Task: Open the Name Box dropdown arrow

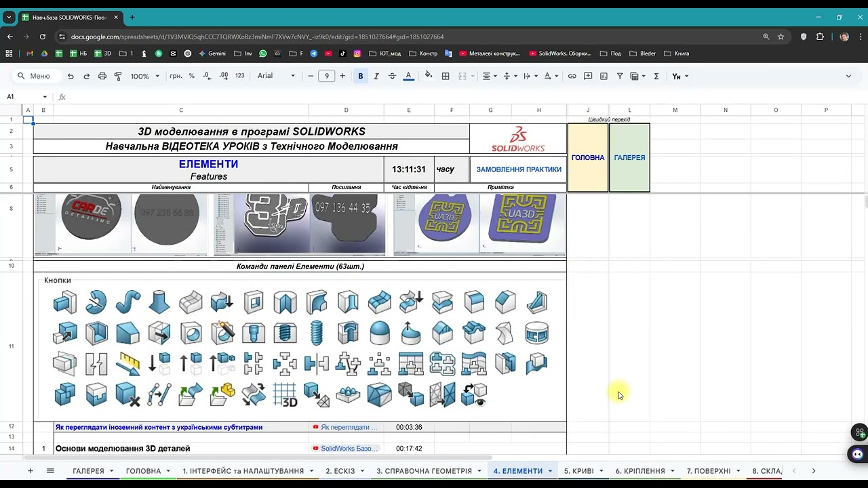Action: point(45,97)
